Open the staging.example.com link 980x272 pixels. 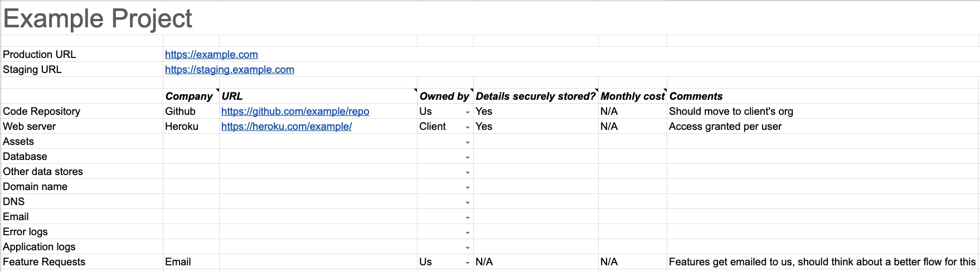(230, 70)
